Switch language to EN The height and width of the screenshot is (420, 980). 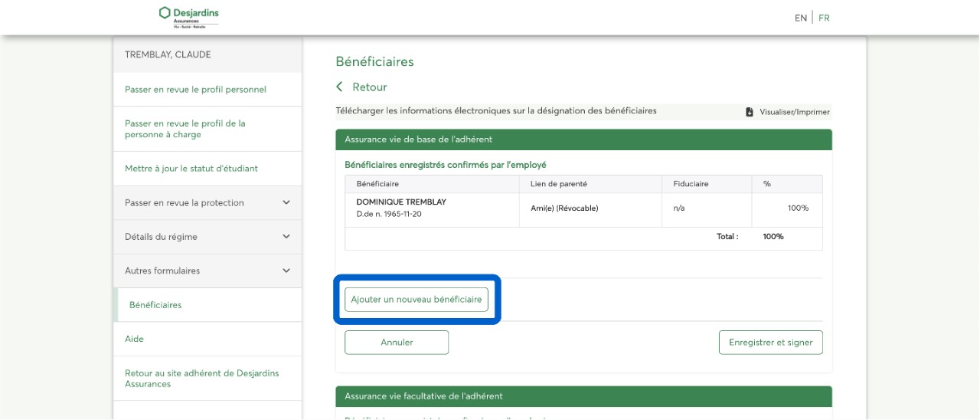[800, 18]
